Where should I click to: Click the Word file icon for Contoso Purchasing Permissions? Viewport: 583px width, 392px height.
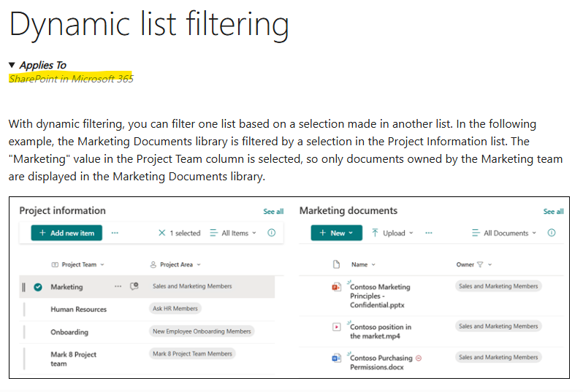coord(337,358)
